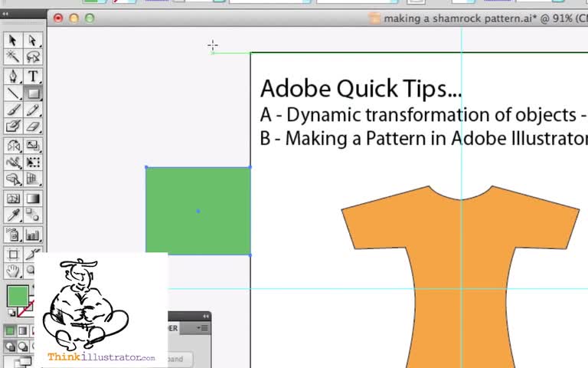The image size is (588, 368).
Task: Select the Eraser tool
Action: (x=33, y=127)
